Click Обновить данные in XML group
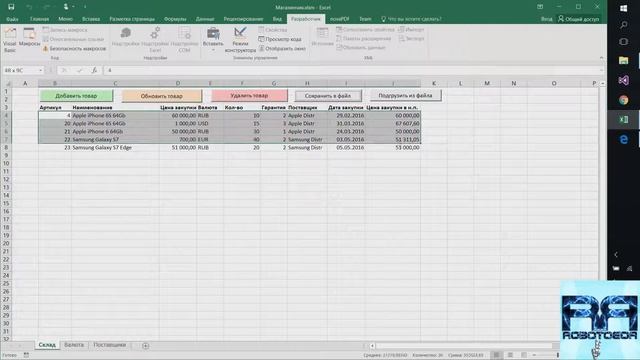The height and width of the screenshot is (360, 640). point(361,48)
